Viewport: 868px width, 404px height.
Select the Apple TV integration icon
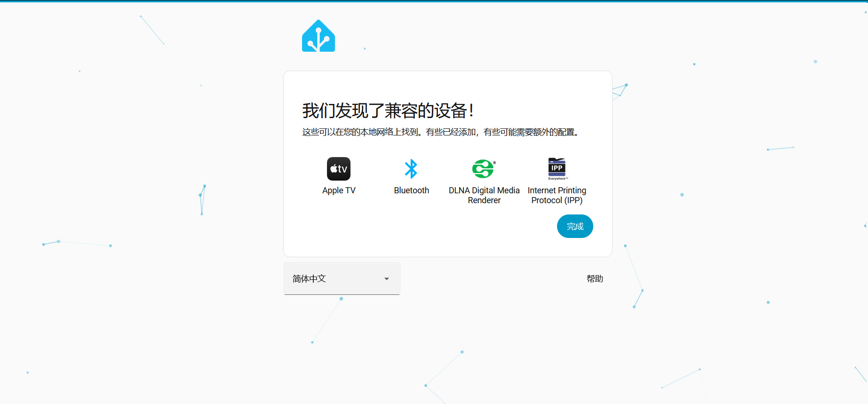click(339, 169)
